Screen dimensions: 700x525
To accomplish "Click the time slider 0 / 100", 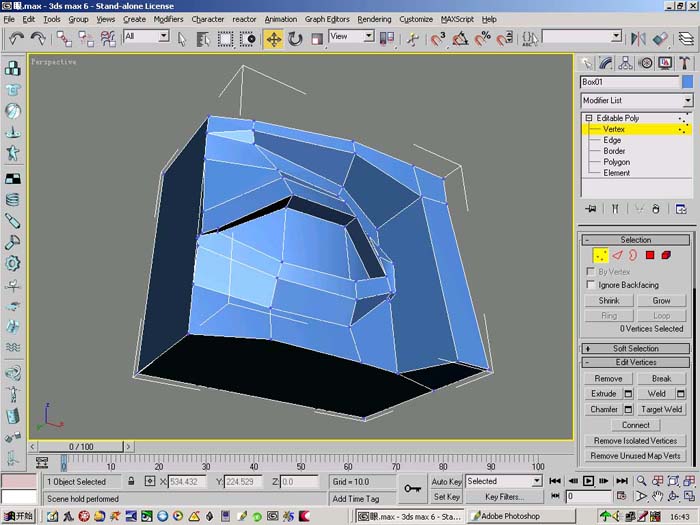I will (x=81, y=446).
